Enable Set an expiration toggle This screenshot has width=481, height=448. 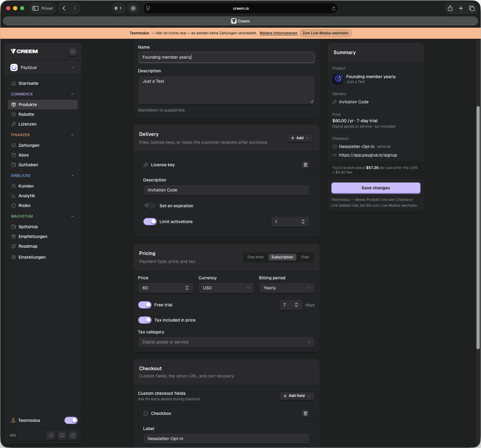(150, 206)
